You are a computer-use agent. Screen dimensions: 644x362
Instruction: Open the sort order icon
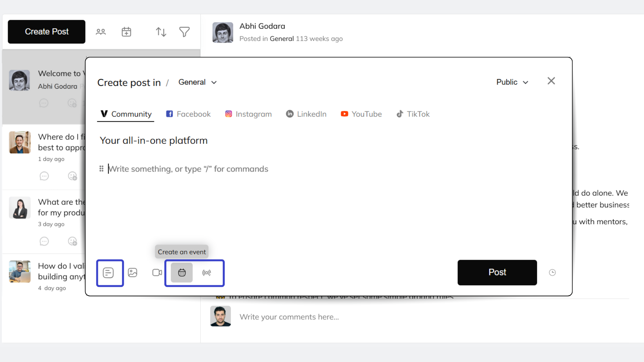[x=161, y=32]
